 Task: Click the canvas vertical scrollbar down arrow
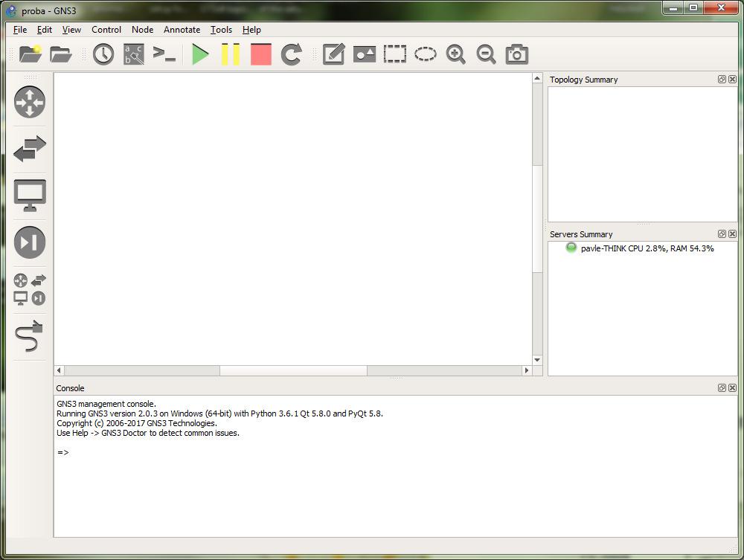[537, 360]
